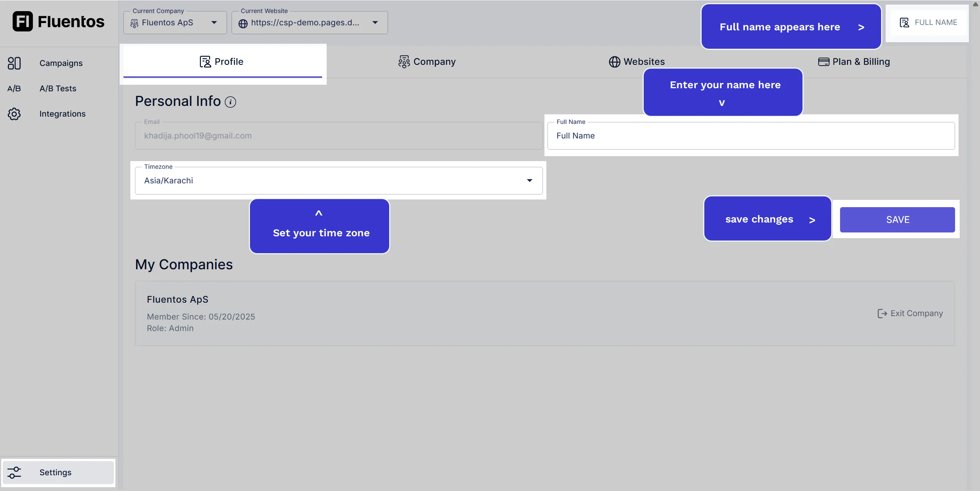Select the Profile tab
Screen dimensions: 980x491
(222, 61)
